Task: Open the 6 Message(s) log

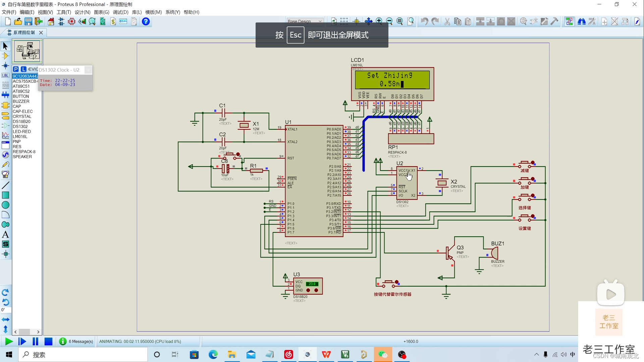Action: 76,341
